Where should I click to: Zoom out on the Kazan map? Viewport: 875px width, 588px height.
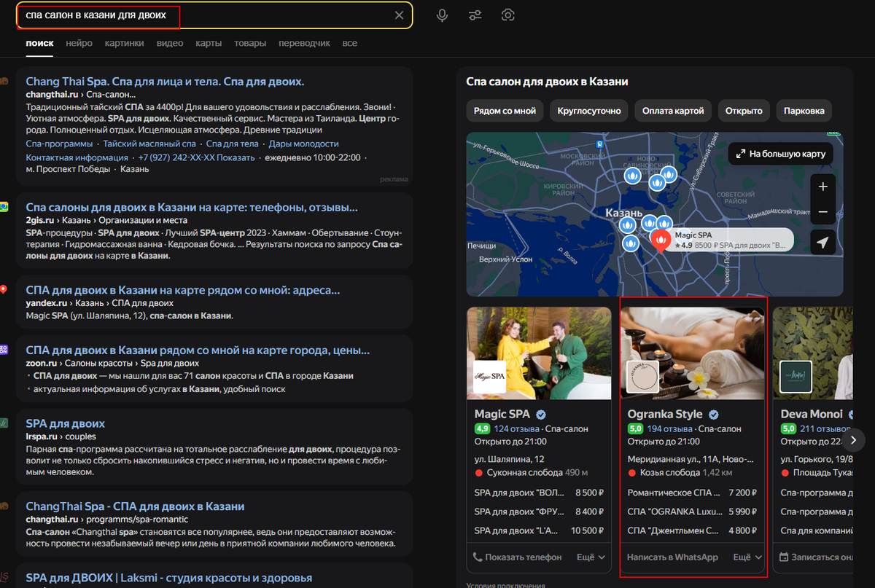[x=823, y=211]
